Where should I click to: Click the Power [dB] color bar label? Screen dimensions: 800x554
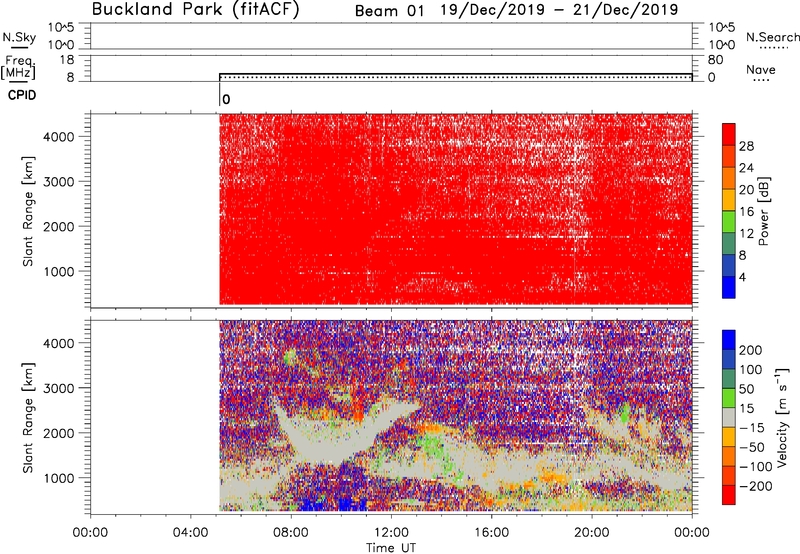[x=763, y=211]
